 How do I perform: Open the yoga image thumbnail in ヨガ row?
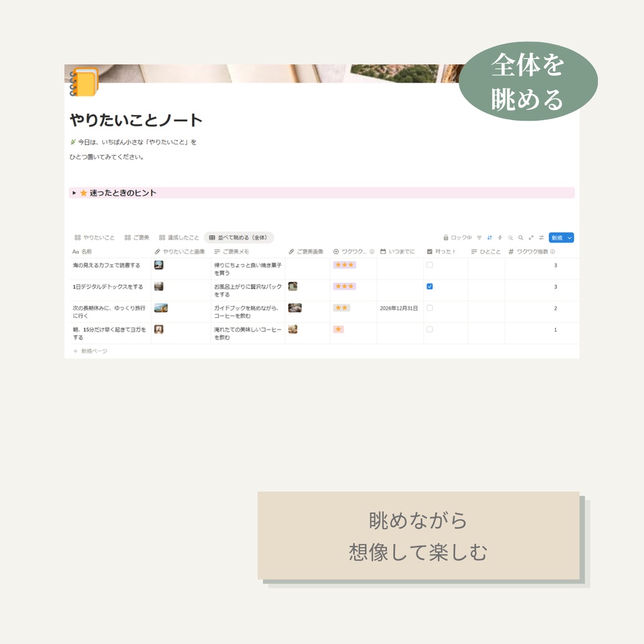[x=158, y=329]
